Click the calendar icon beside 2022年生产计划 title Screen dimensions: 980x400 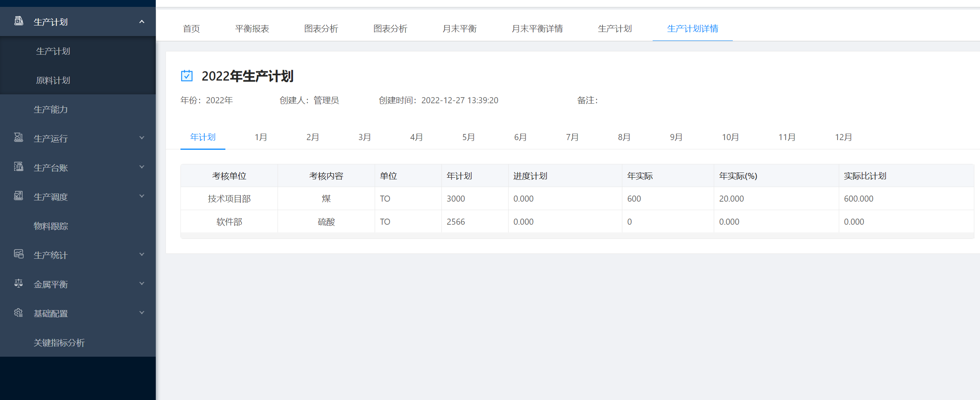pos(187,76)
